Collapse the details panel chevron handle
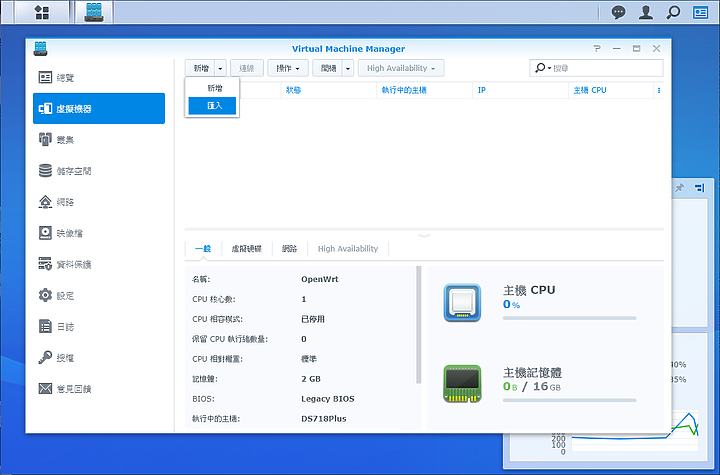 424,235
